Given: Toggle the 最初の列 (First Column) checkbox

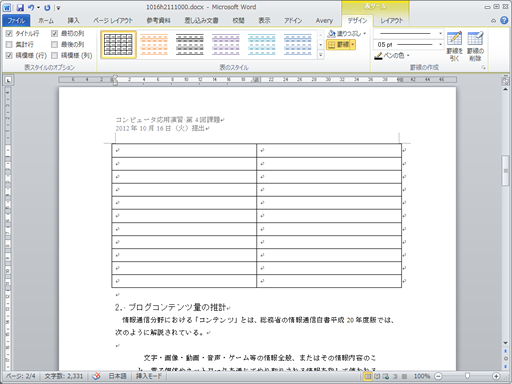Looking at the screenshot, I should (x=55, y=33).
